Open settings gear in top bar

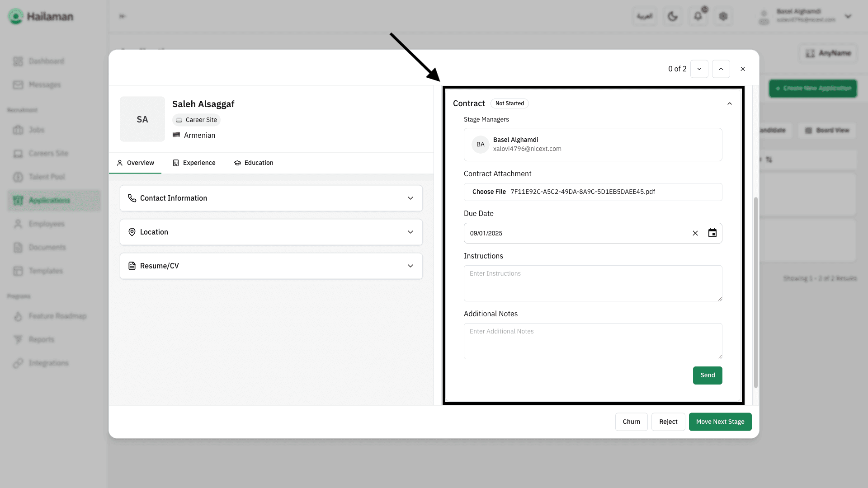click(723, 17)
